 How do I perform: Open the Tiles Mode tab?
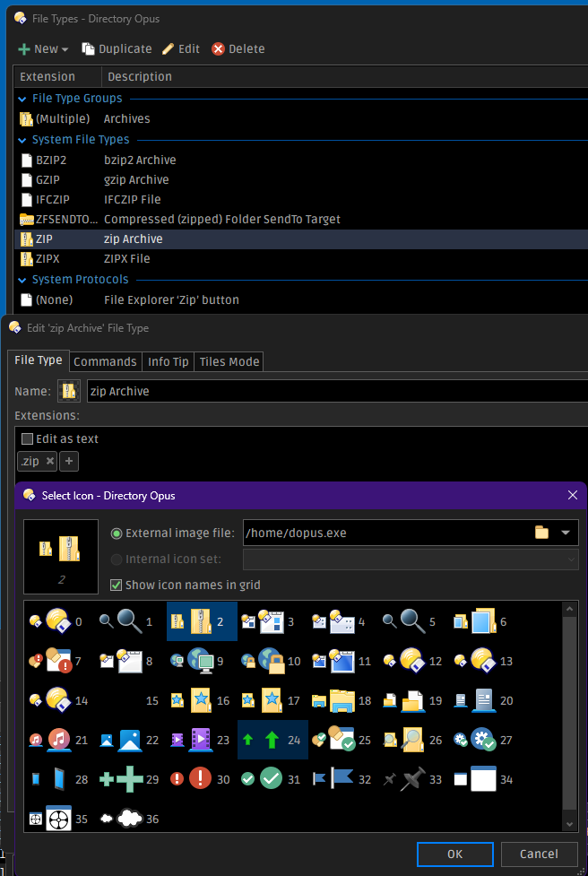[x=229, y=361]
